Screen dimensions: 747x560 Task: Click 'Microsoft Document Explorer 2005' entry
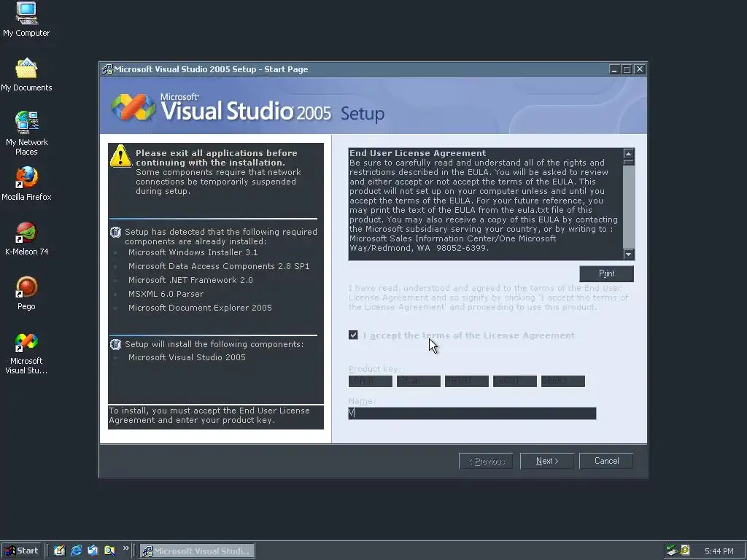click(200, 308)
